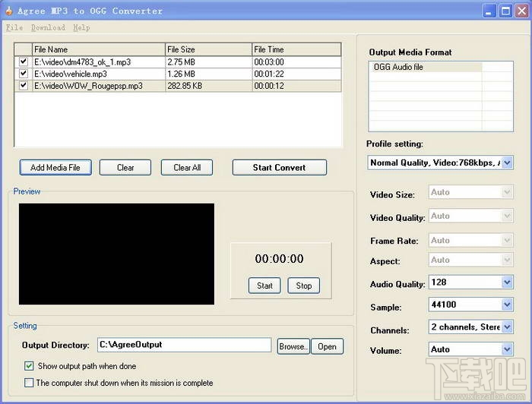Expand the Sample dropdown showing 44100
Image resolution: width=532 pixels, height=404 pixels.
507,305
